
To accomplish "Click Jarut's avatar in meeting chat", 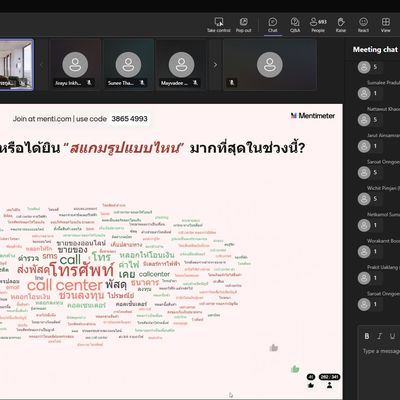I will point(364,146).
